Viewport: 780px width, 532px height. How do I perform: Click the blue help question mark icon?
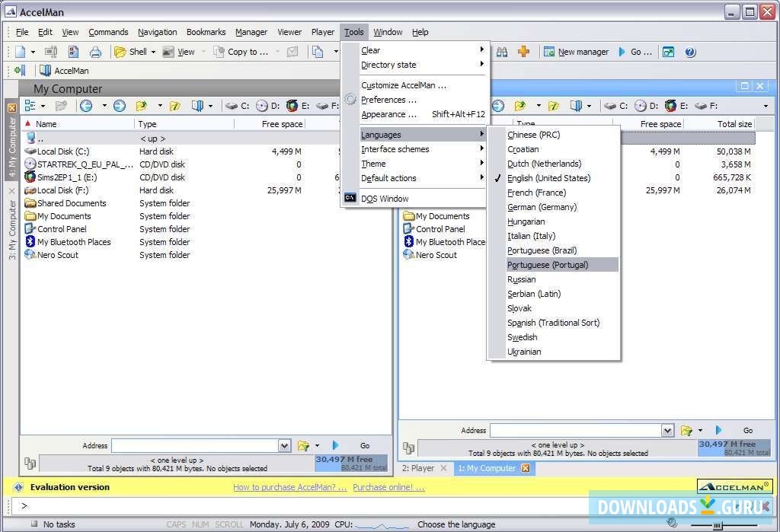[690, 52]
